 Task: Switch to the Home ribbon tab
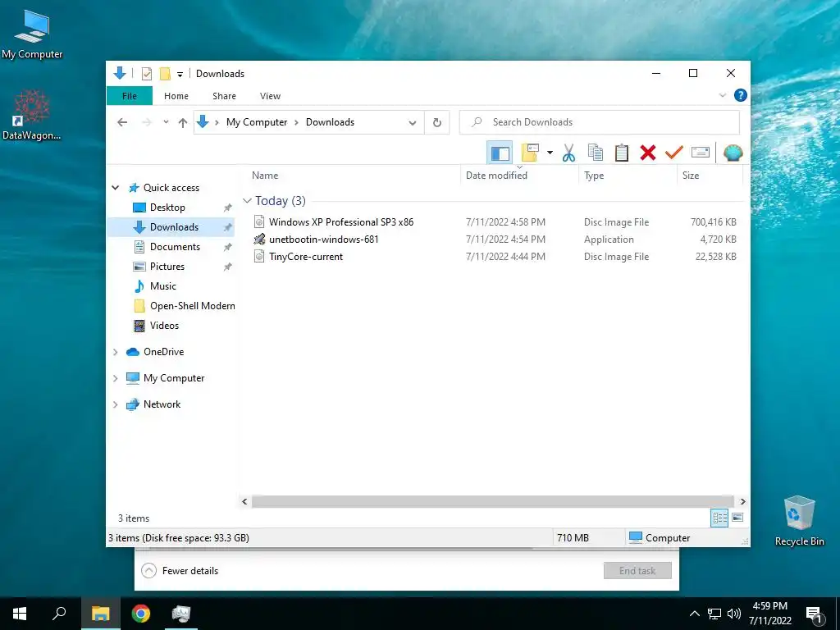176,96
